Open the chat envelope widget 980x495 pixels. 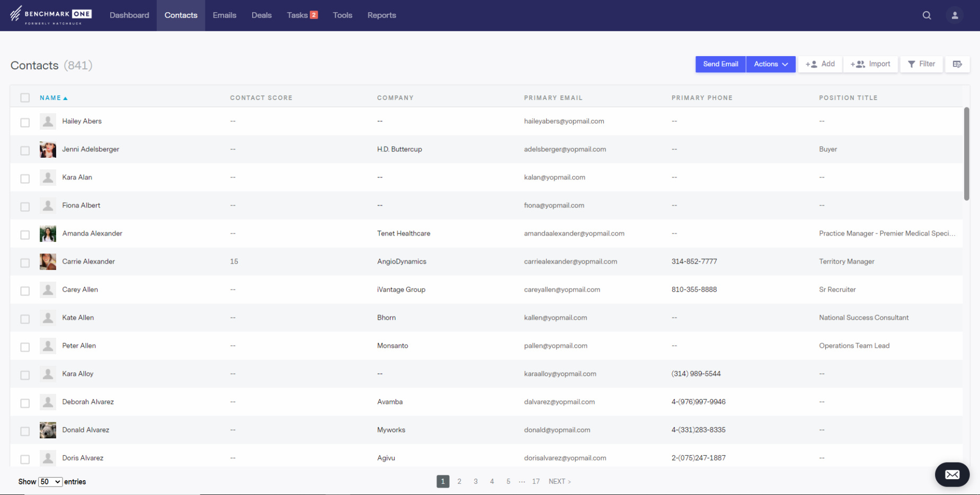[x=952, y=474]
